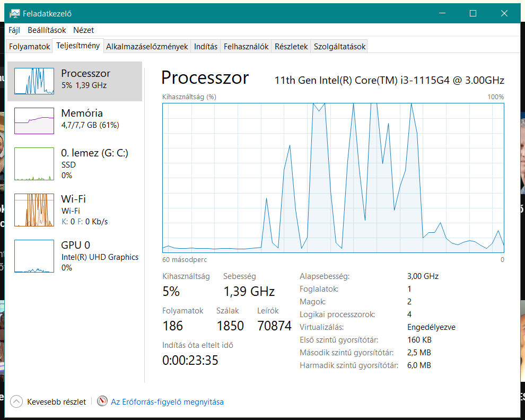Click the 60 másodperc axis label
The image size is (525, 420).
(185, 259)
